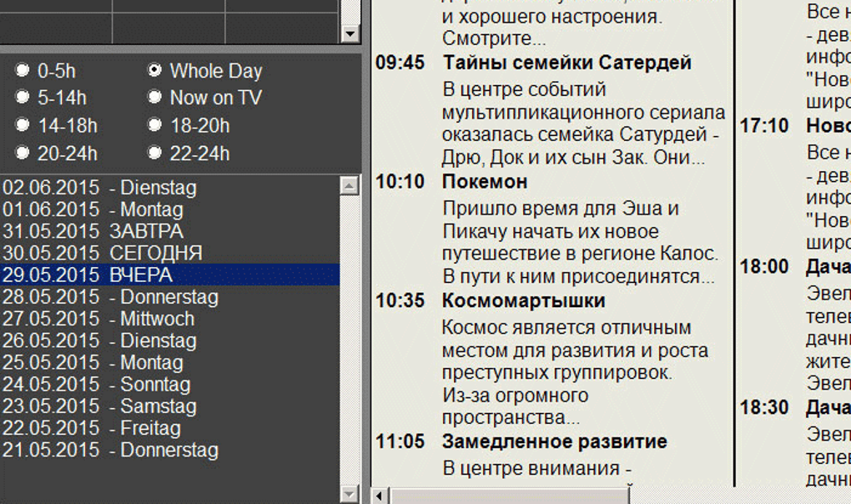Select date 02.06.2015 Dienstag

pyautogui.click(x=170, y=188)
